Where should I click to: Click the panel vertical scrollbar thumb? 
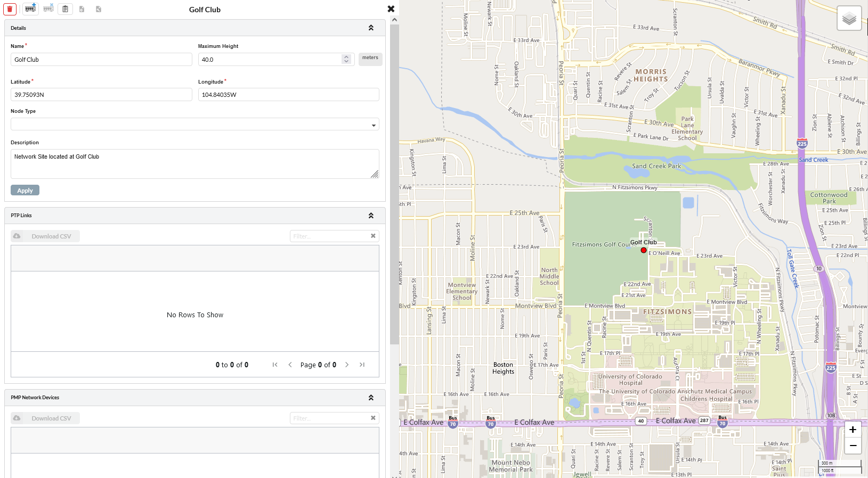click(x=394, y=184)
